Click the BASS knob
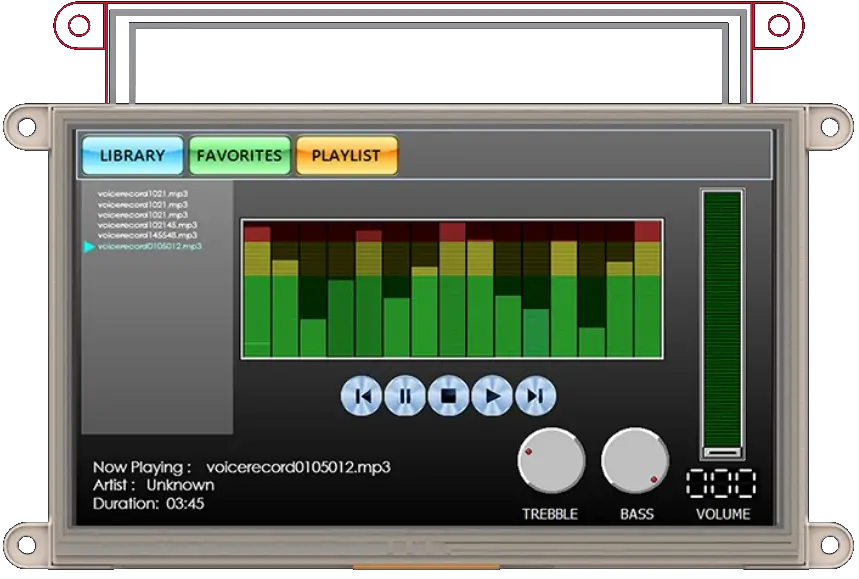 point(635,461)
